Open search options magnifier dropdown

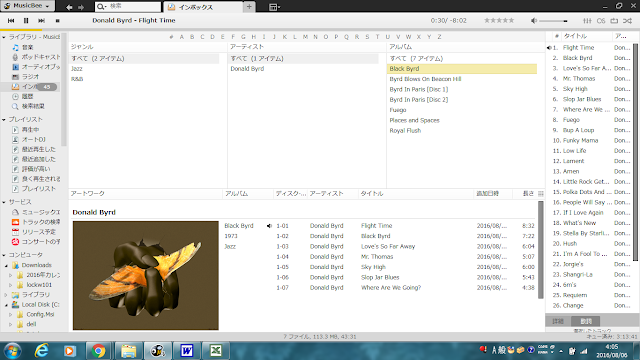[x=101, y=7]
